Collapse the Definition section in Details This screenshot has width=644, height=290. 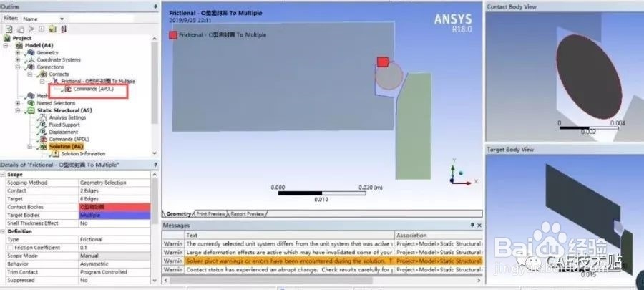pyautogui.click(x=4, y=232)
